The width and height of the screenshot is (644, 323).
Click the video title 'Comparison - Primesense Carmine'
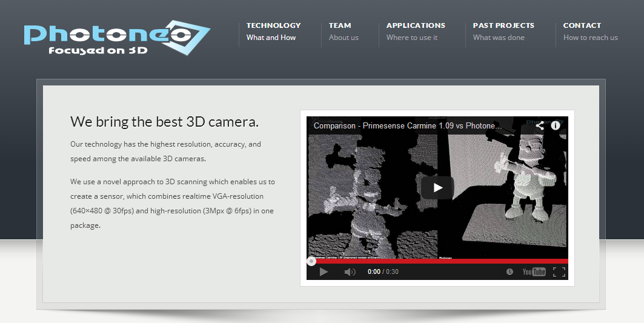pyautogui.click(x=407, y=126)
